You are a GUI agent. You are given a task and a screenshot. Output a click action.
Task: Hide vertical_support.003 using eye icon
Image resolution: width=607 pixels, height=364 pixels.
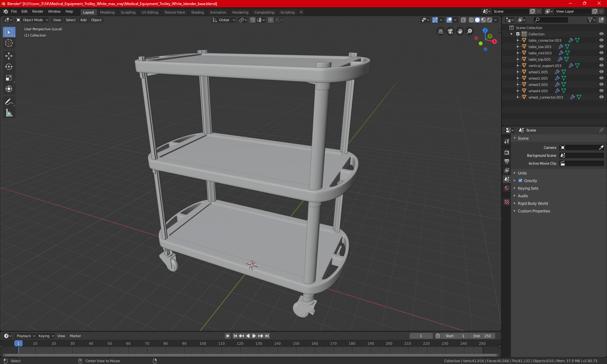(x=601, y=65)
